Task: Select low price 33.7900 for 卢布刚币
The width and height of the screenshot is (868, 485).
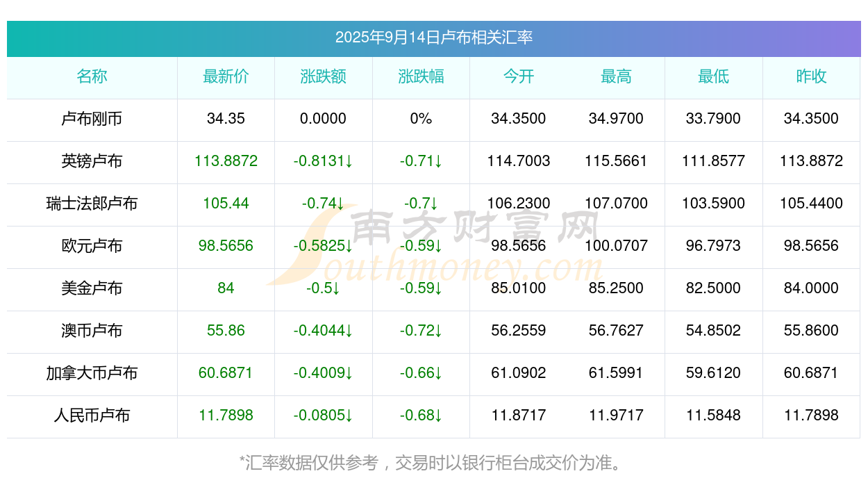Action: 714,119
